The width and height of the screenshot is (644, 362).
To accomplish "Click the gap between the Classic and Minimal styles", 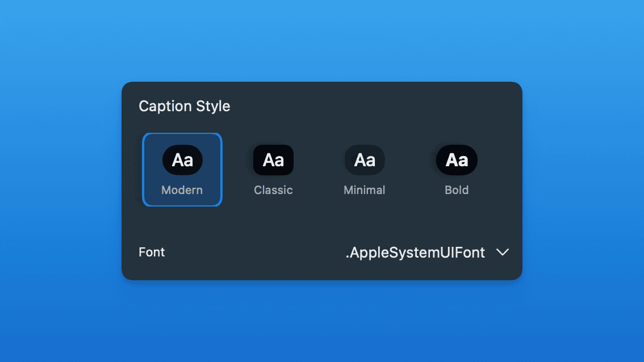I will click(x=319, y=169).
